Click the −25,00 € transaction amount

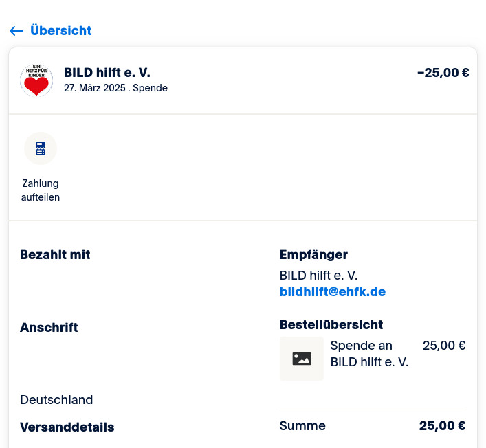(443, 73)
